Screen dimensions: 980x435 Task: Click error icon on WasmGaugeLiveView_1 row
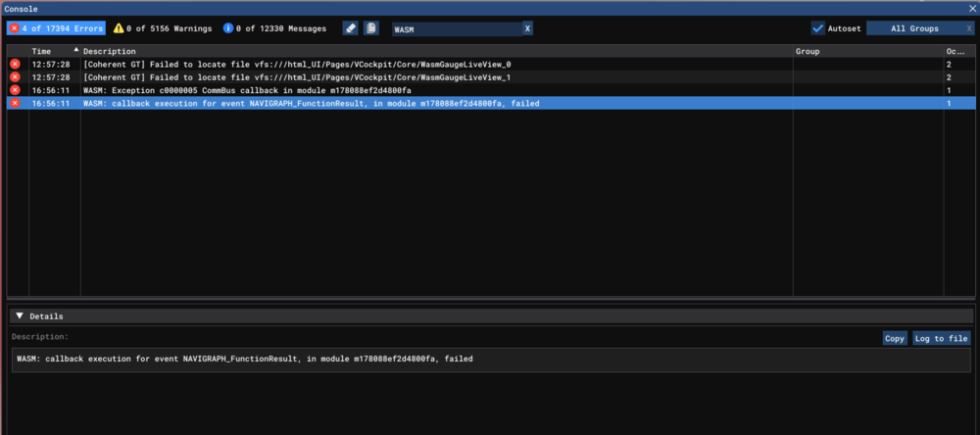pyautogui.click(x=15, y=76)
